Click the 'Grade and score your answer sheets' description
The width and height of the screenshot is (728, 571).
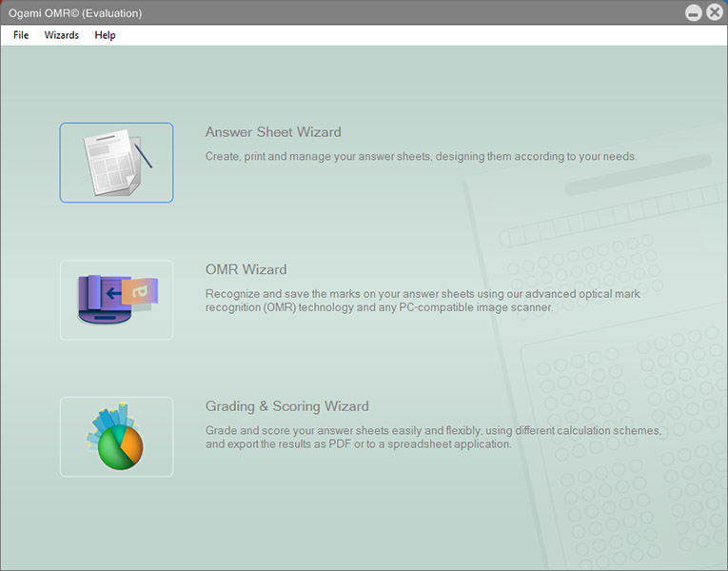[433, 438]
